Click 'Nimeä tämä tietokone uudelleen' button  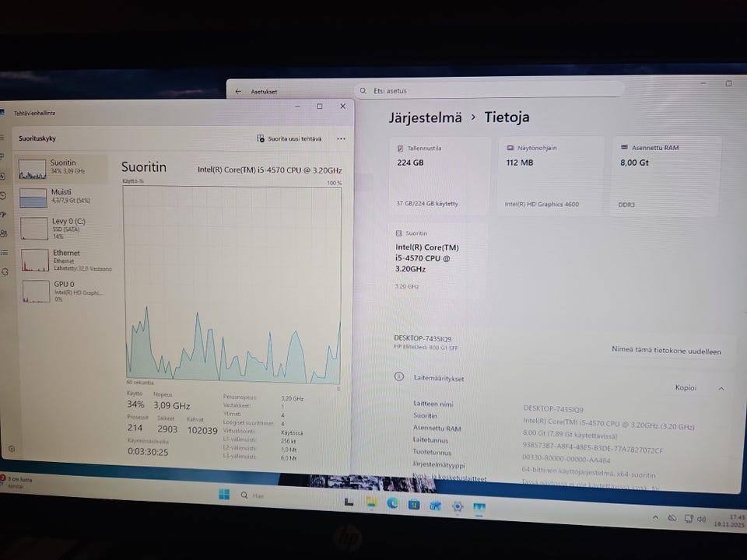666,351
